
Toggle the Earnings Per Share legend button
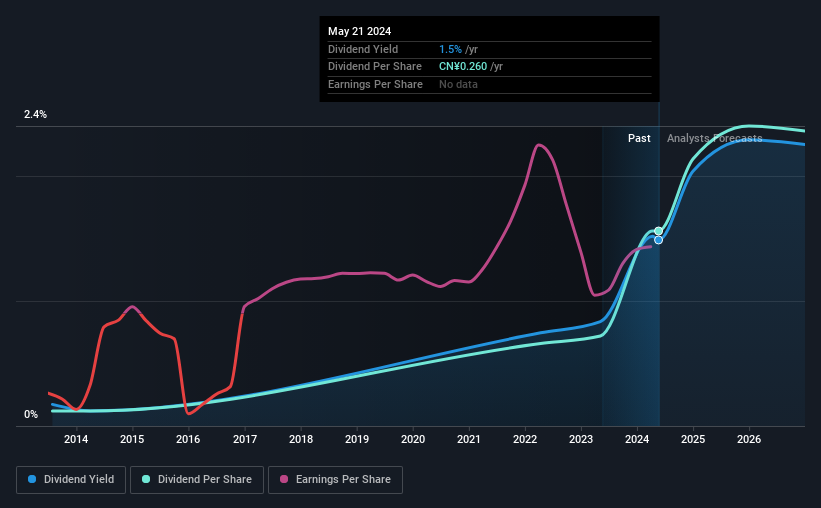coord(335,480)
